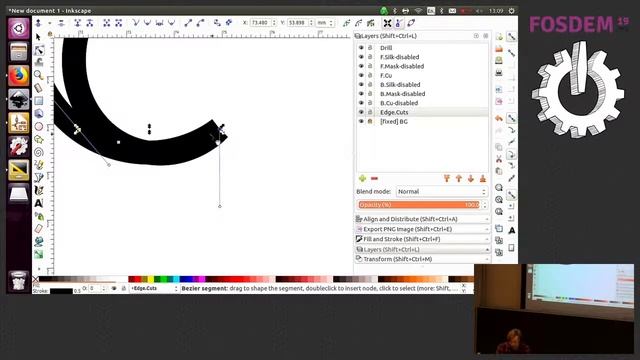The image size is (640, 360).
Task: Select the B.Silk-disabled layer row
Action: coord(422,84)
